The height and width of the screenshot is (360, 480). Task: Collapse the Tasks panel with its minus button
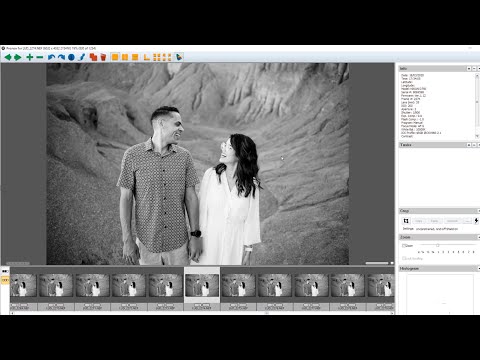pyautogui.click(x=474, y=145)
